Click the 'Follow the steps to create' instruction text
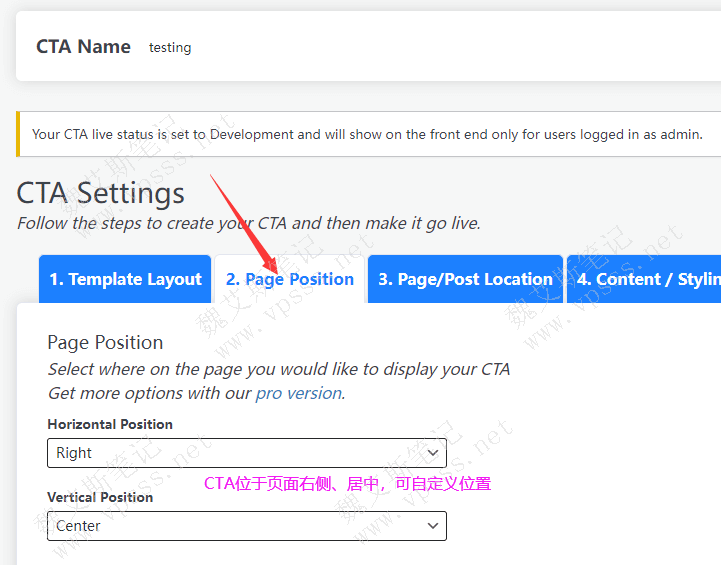 [248, 223]
